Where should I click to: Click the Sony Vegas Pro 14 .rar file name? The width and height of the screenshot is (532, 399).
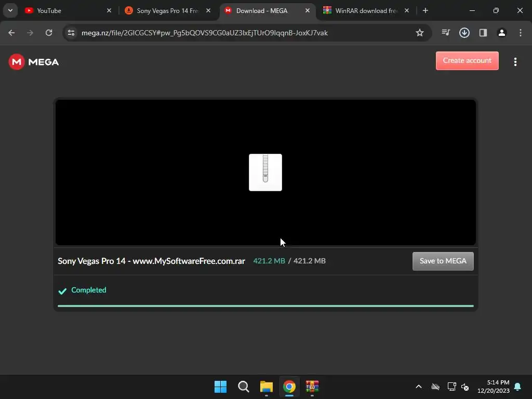[x=151, y=261]
